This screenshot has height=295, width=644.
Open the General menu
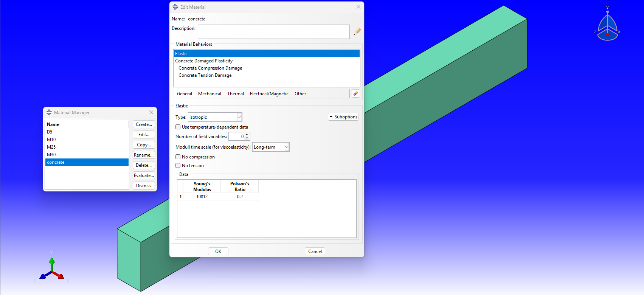tap(184, 94)
